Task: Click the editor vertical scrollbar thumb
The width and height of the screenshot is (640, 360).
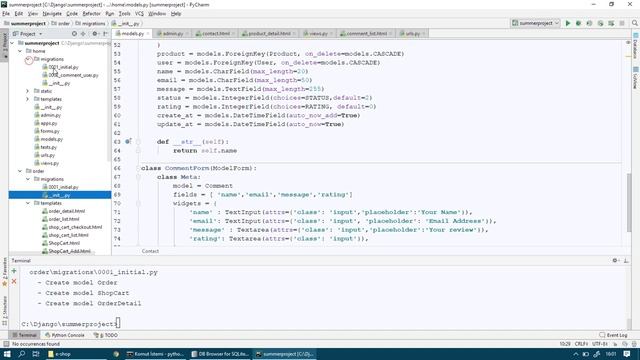Action: 629,202
